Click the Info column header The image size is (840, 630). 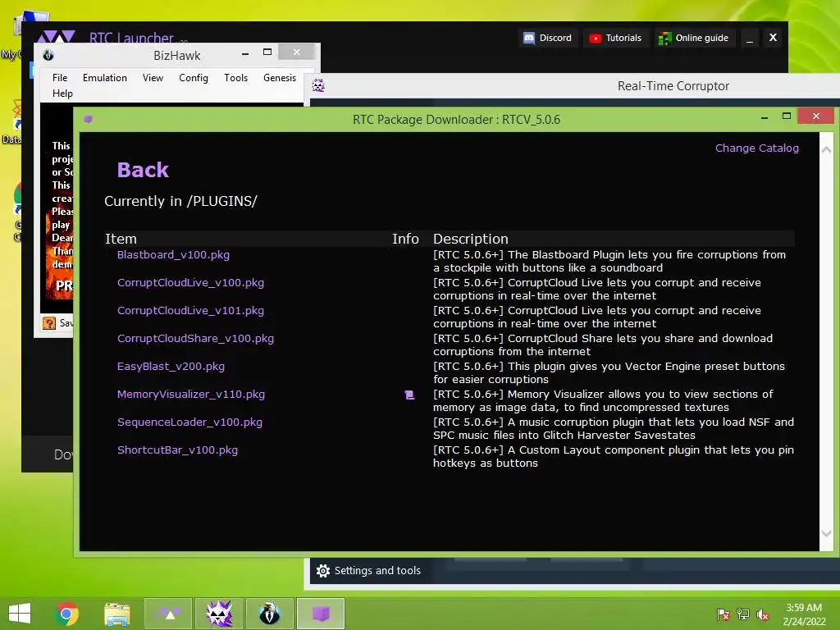(405, 239)
